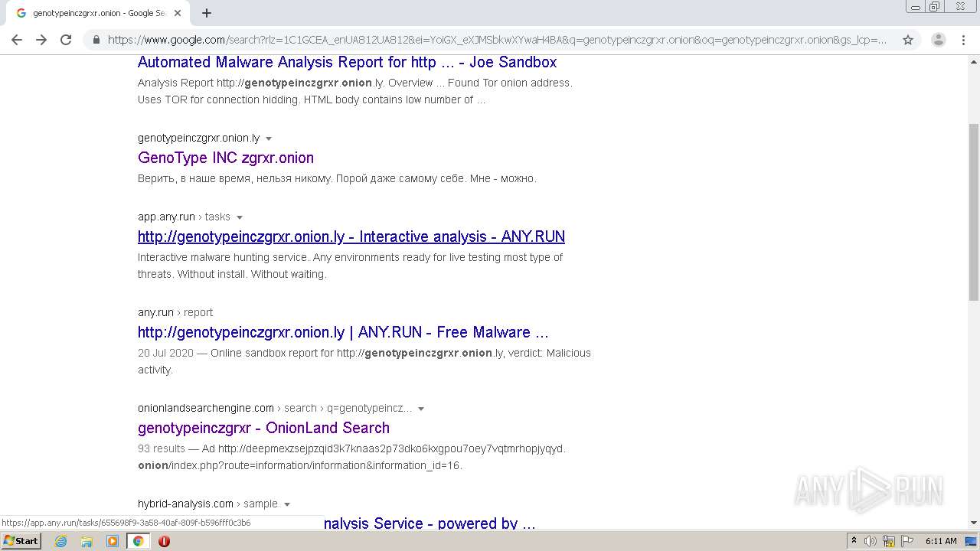
Task: Open the volume speaker tray icon
Action: tap(871, 541)
